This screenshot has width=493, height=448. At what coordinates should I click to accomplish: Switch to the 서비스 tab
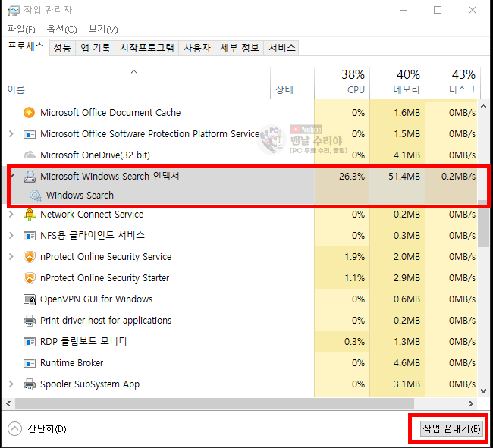[281, 48]
